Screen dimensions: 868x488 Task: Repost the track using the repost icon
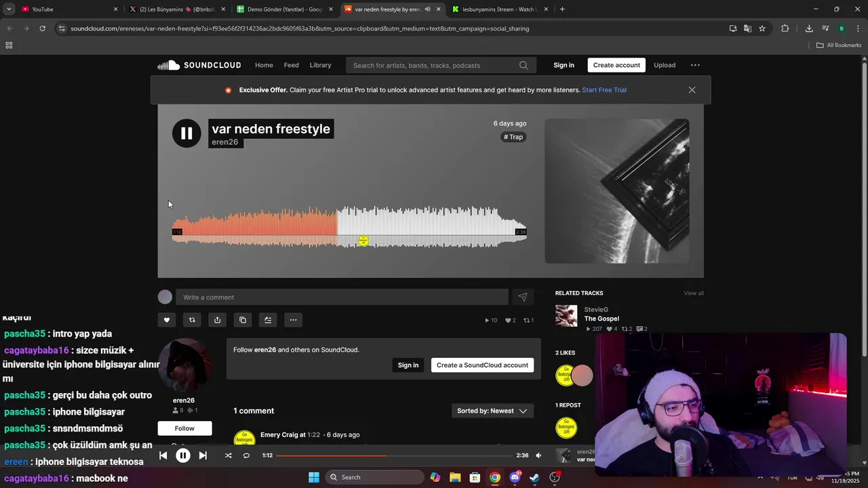pos(192,320)
